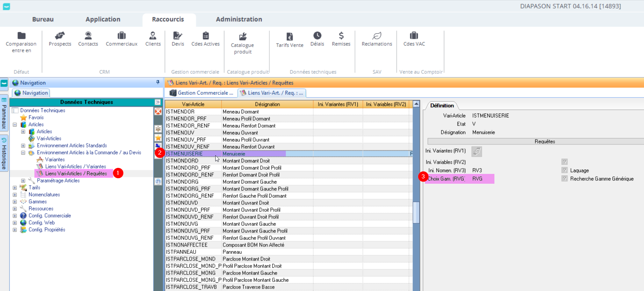Collapse navigation with double-chevron button
The width and height of the screenshot is (644, 291).
(158, 102)
